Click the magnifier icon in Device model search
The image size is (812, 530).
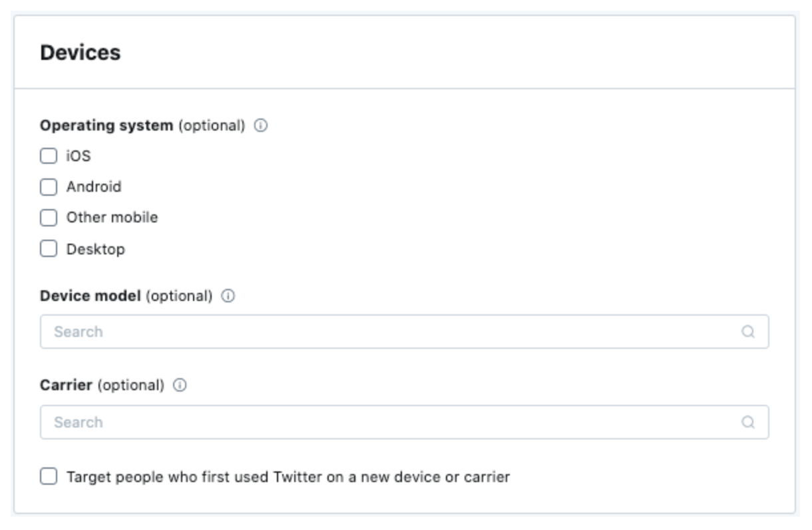tap(748, 332)
